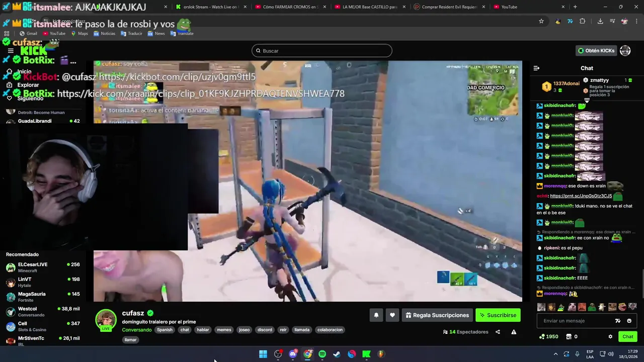Image resolution: width=644 pixels, height=362 pixels.
Task: Expand the pinned gifters leaderboard handle
Action: (x=587, y=101)
